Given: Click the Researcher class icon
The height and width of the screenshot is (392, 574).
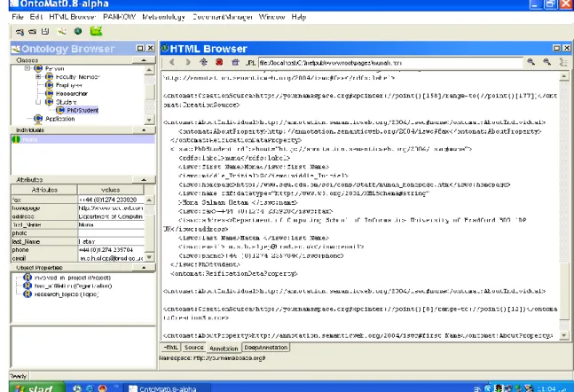Looking at the screenshot, I should 49,93.
